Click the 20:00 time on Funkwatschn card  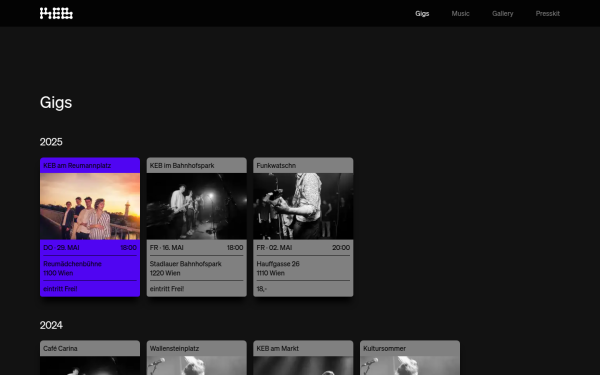(x=341, y=248)
